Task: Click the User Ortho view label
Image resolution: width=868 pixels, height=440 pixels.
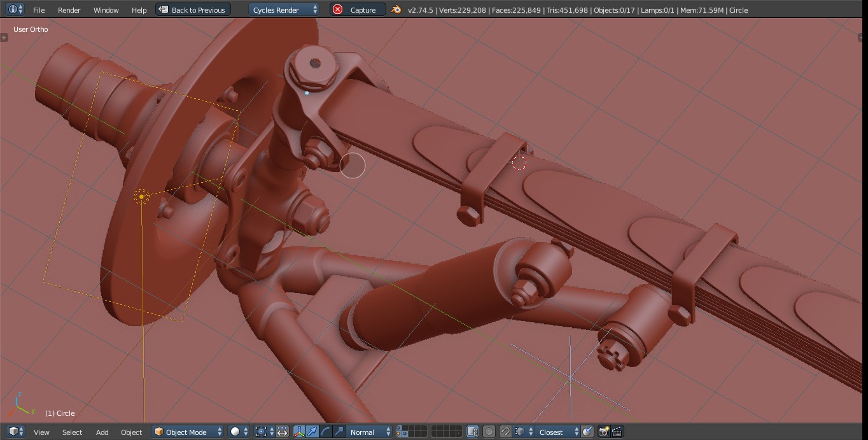Action: (x=31, y=29)
